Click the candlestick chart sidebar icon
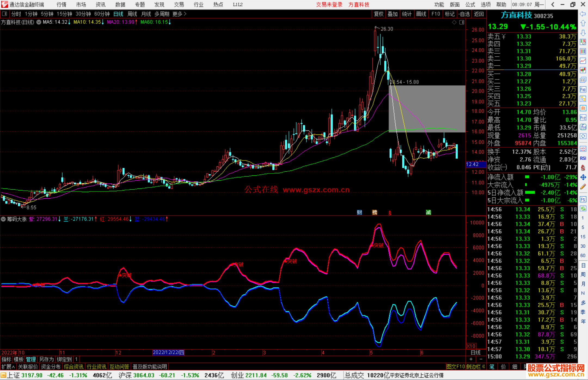588x380 pixels. pyautogui.click(x=583, y=70)
